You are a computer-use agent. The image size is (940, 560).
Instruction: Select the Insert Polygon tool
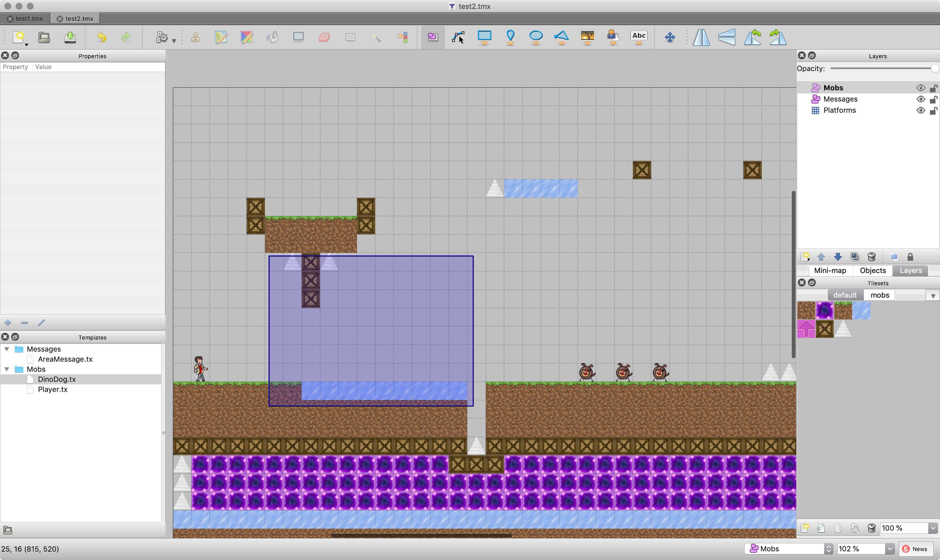(x=561, y=37)
